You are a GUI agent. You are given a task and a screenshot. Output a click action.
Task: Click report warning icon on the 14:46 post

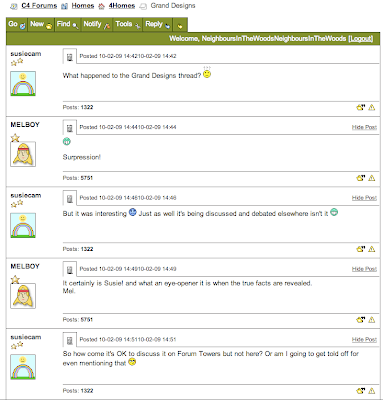pyautogui.click(x=372, y=249)
